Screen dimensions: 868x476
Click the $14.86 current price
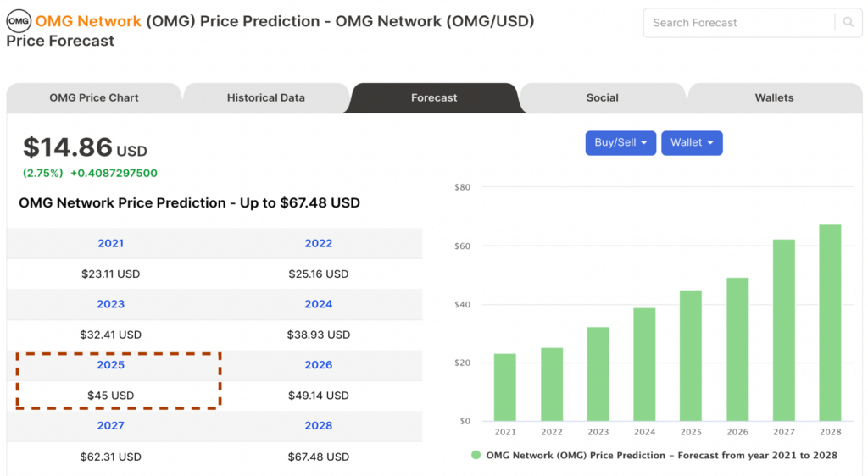tap(68, 147)
